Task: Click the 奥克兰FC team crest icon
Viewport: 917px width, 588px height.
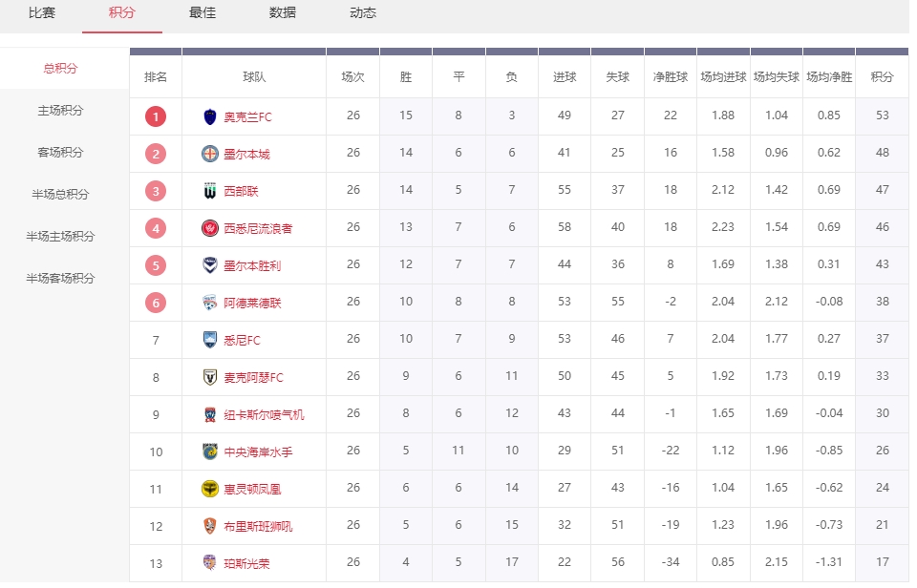Action: click(210, 116)
